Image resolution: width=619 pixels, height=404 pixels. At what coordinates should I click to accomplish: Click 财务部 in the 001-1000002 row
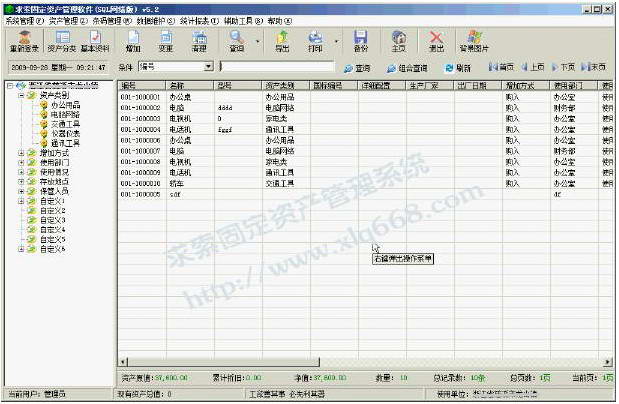pos(564,107)
